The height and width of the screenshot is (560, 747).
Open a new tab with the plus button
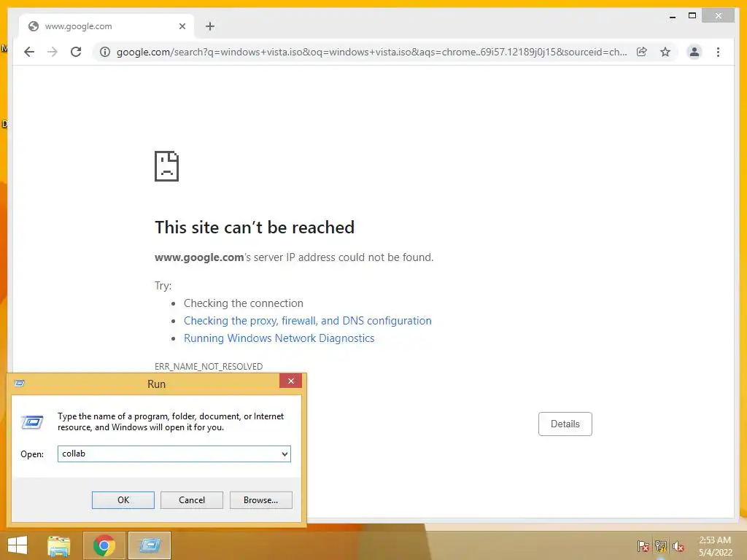(210, 26)
